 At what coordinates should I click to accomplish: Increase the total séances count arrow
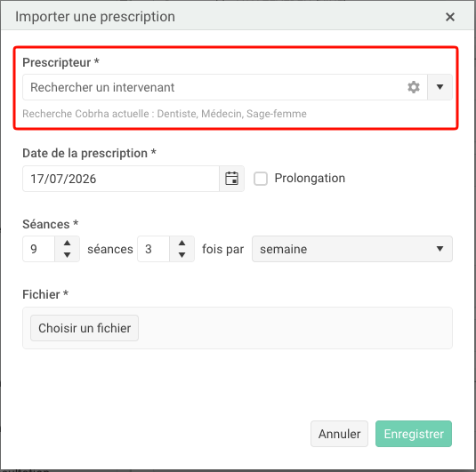[x=67, y=243]
